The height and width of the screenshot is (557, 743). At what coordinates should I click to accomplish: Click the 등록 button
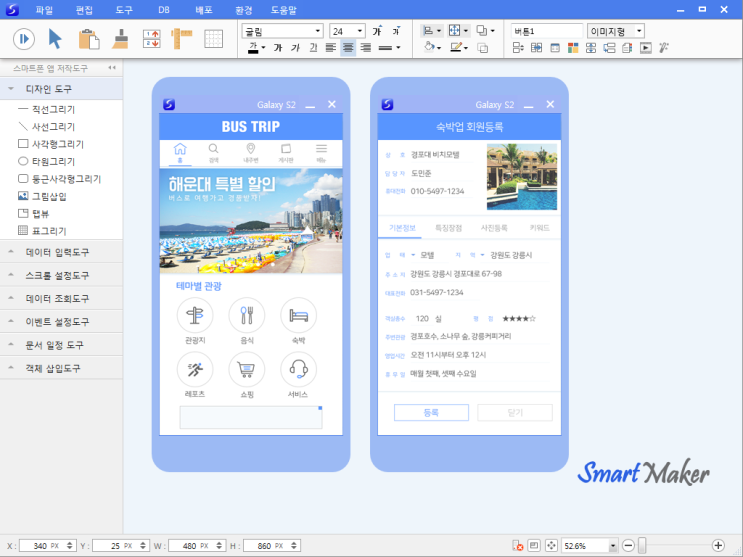431,413
